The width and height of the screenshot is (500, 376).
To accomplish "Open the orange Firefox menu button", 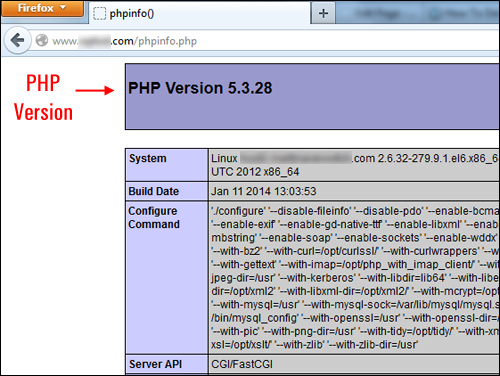I will point(42,8).
